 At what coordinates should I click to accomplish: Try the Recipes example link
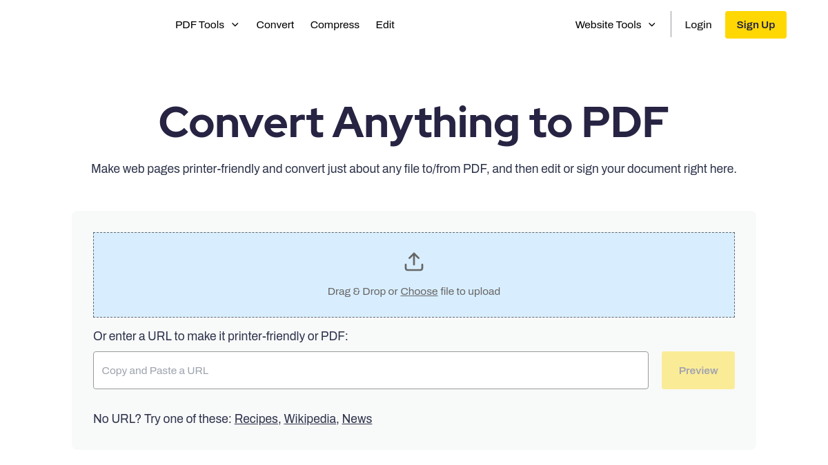tap(256, 419)
